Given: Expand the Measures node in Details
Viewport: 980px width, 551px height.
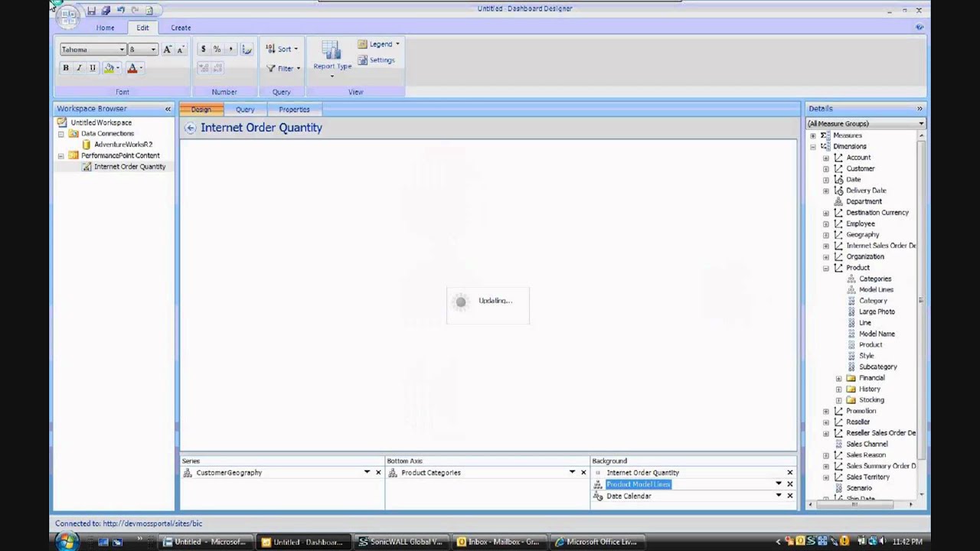Looking at the screenshot, I should (813, 135).
